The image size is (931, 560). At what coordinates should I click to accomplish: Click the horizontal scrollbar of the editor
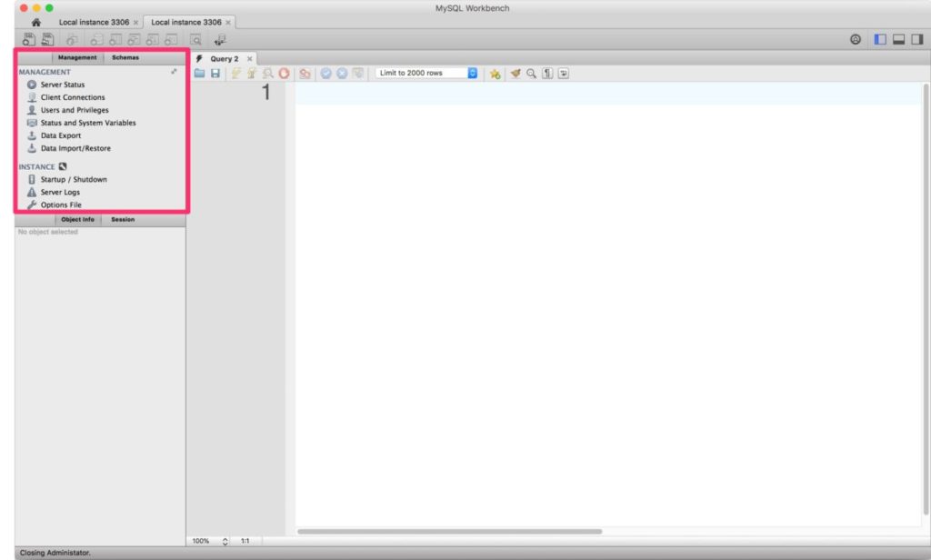[x=449, y=531]
